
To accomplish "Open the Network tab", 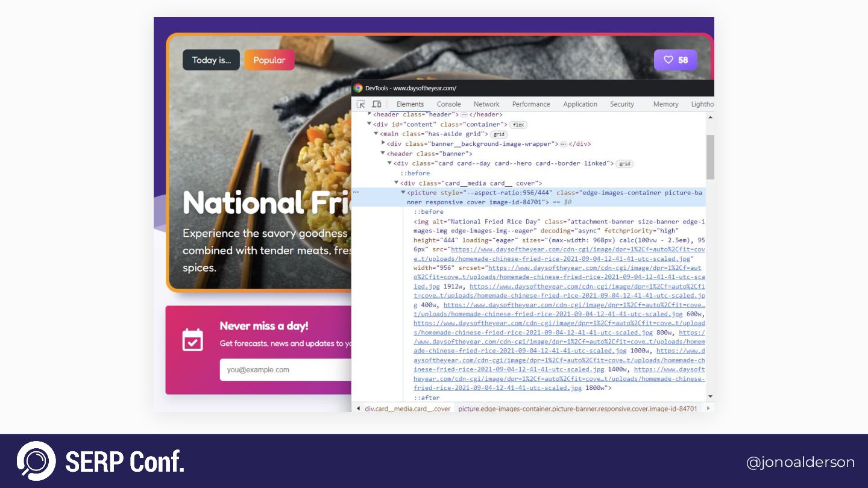I will (x=486, y=104).
